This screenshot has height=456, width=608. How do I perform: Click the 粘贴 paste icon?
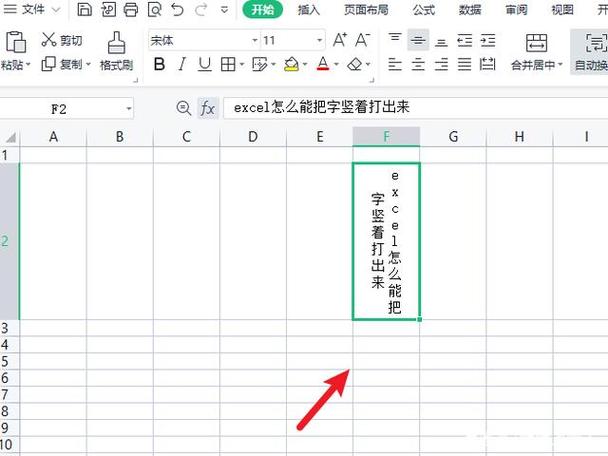[16, 42]
